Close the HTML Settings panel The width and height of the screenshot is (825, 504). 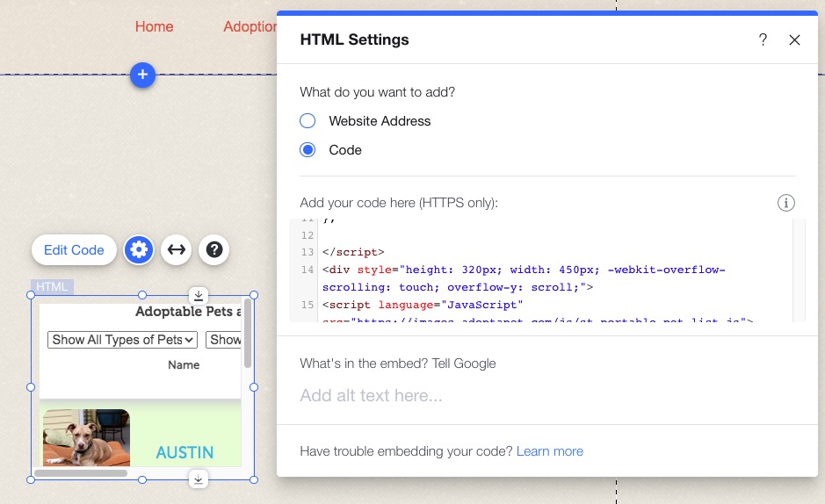794,40
